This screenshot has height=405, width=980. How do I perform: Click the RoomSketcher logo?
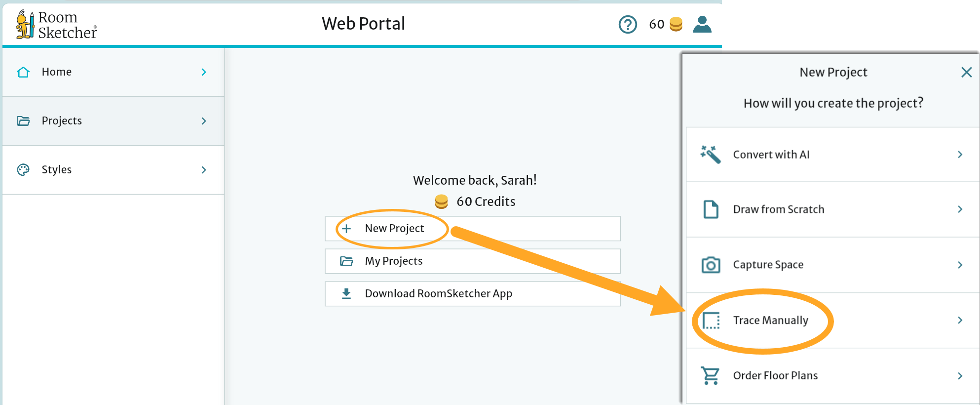tap(56, 24)
